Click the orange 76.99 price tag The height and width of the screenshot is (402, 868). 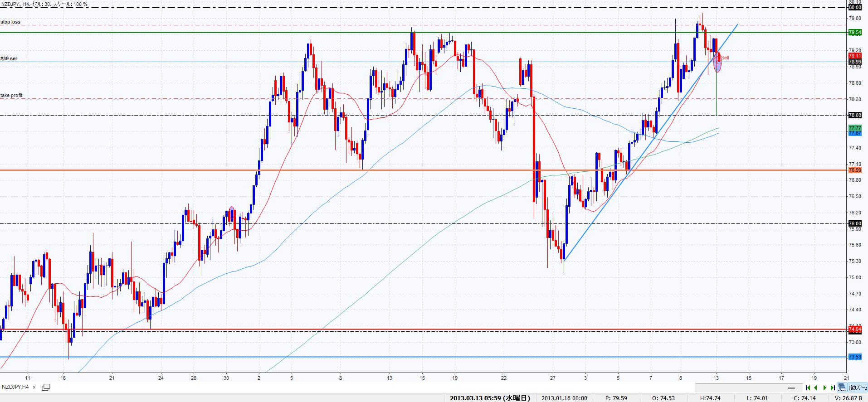(854, 170)
